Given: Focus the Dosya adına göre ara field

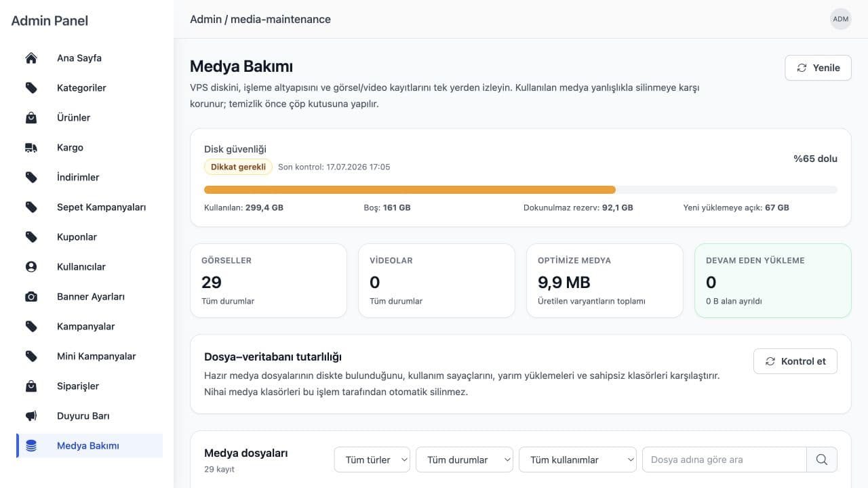Looking at the screenshot, I should pyautogui.click(x=724, y=460).
